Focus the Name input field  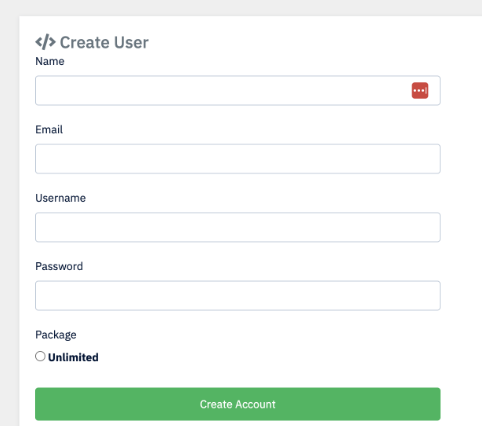[238, 91]
